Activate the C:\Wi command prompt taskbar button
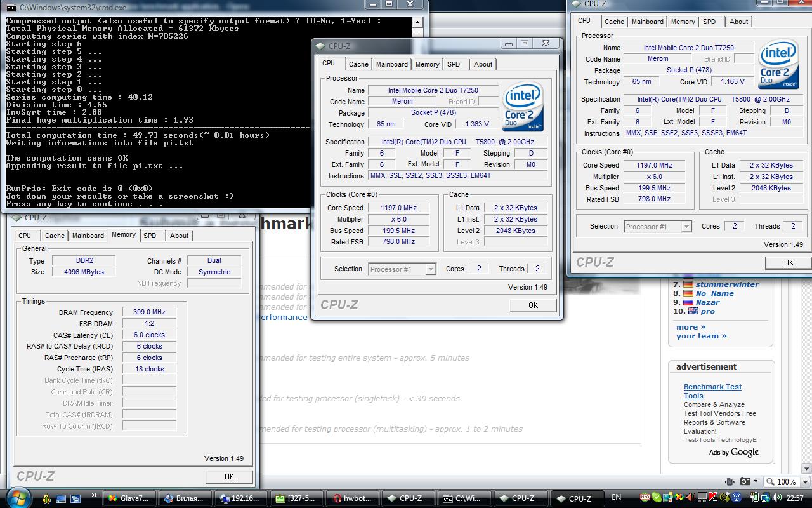This screenshot has width=812, height=508. pyautogui.click(x=464, y=498)
